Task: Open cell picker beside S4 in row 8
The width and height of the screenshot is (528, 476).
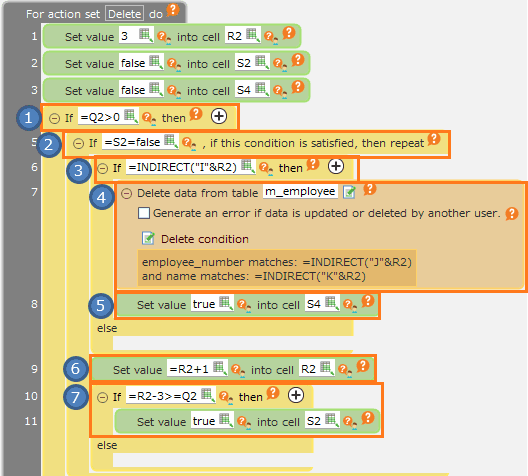Action: click(x=332, y=303)
